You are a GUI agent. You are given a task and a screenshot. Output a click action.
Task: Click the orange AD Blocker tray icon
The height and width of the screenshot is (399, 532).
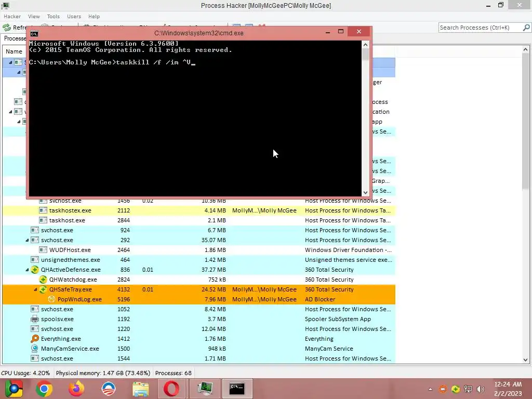(x=443, y=389)
